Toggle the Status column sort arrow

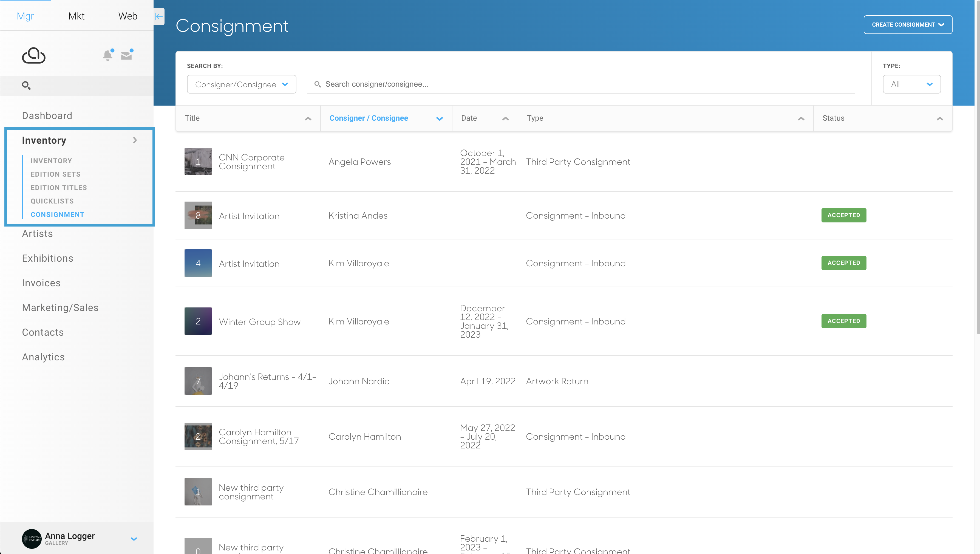pos(940,118)
